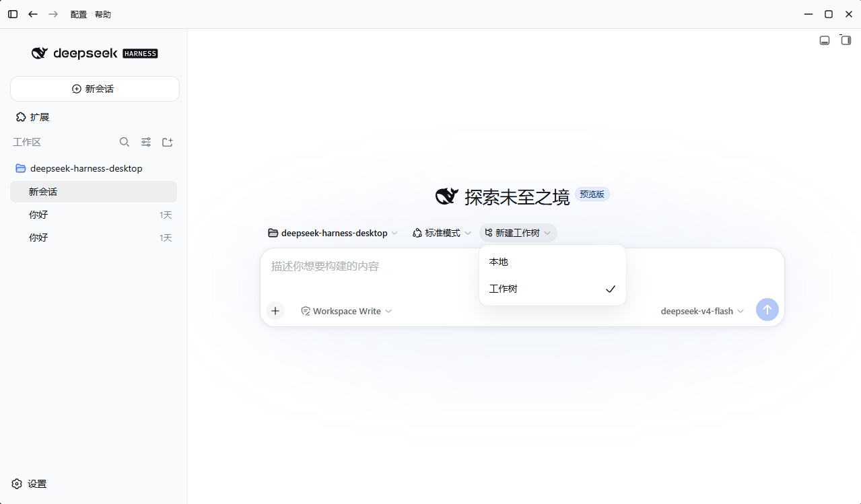Send the prompt with the arrow button
The height and width of the screenshot is (504, 861).
pyautogui.click(x=767, y=310)
